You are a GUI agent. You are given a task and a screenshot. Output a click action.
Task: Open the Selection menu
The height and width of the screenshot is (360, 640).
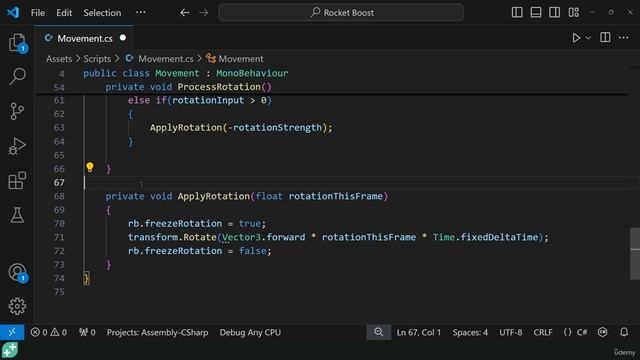pyautogui.click(x=102, y=13)
